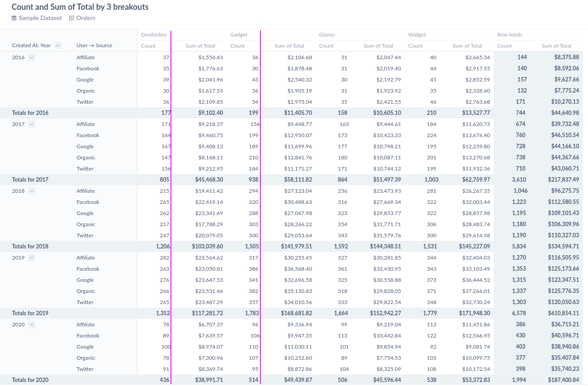Click the report title Count and Sum of Total
Screen dimensions: 588x386
point(79,7)
